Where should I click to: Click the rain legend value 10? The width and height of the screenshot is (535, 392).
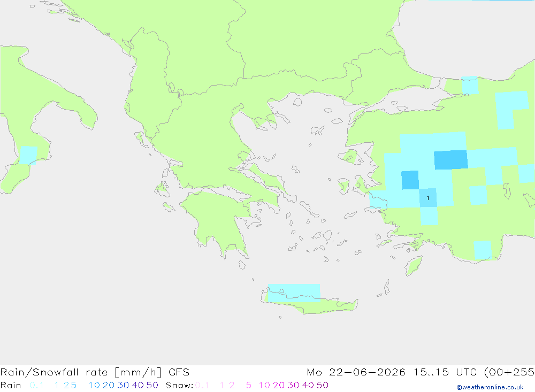click(94, 385)
